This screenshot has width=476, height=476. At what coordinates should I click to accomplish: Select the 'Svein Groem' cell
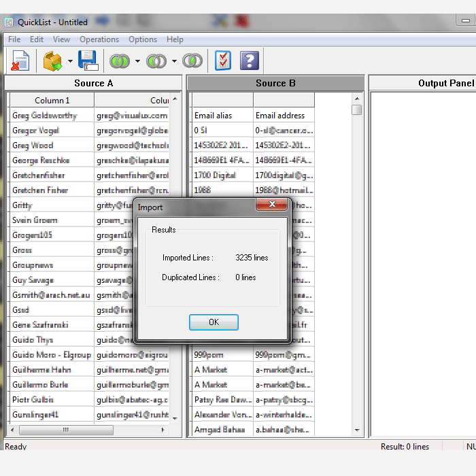click(x=52, y=220)
